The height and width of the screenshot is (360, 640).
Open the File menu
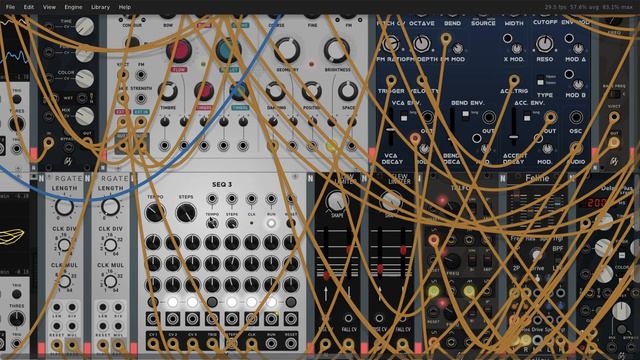pos(10,7)
